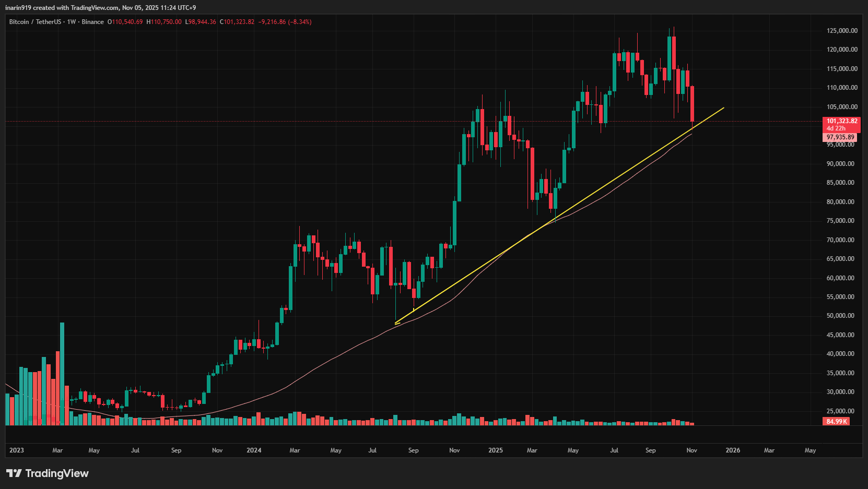Click the 84.99K volume label
The image size is (868, 489).
point(836,422)
